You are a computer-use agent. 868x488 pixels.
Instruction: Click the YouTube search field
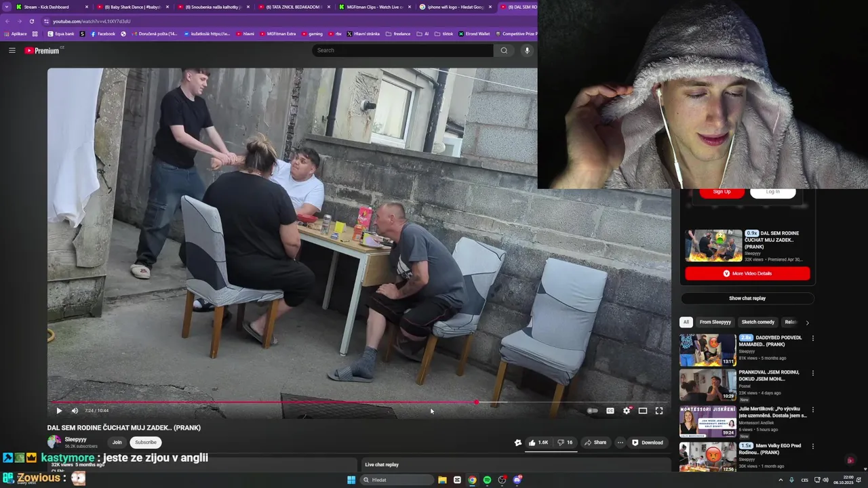point(403,50)
